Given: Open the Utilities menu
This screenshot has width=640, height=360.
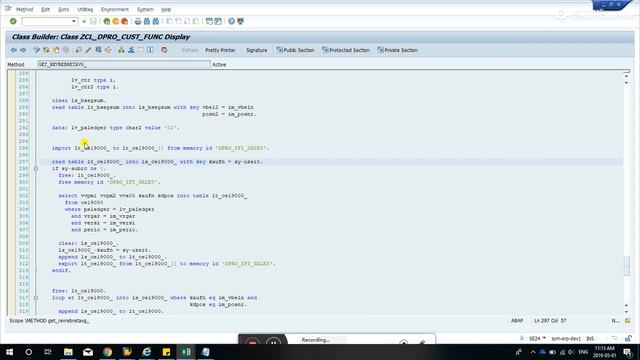Looking at the screenshot, I should pos(85,9).
